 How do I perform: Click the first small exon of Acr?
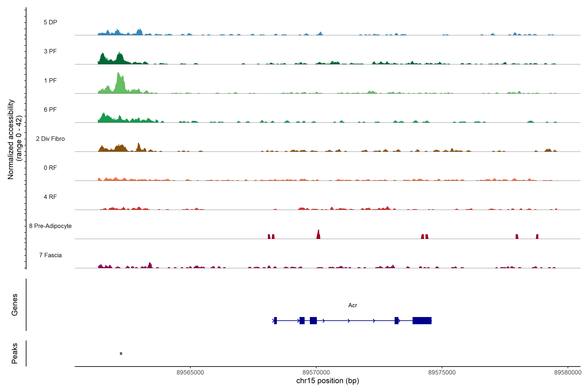coord(275,320)
